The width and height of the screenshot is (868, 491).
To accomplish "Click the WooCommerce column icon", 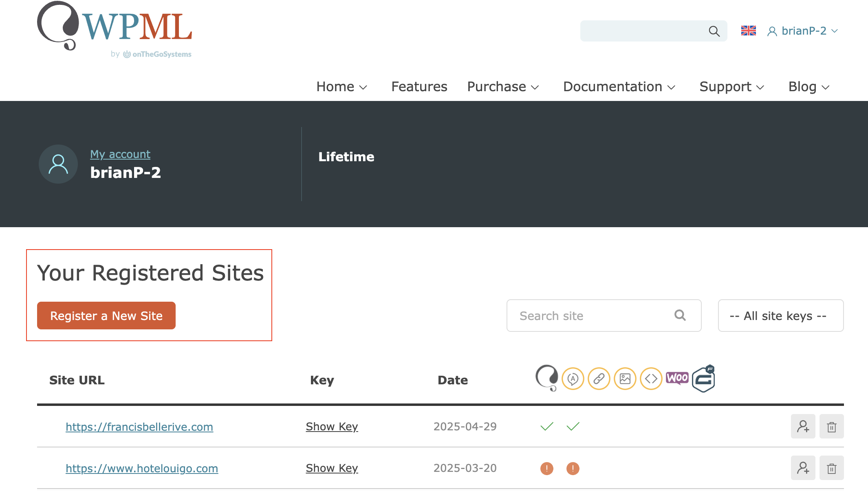I will click(x=677, y=378).
